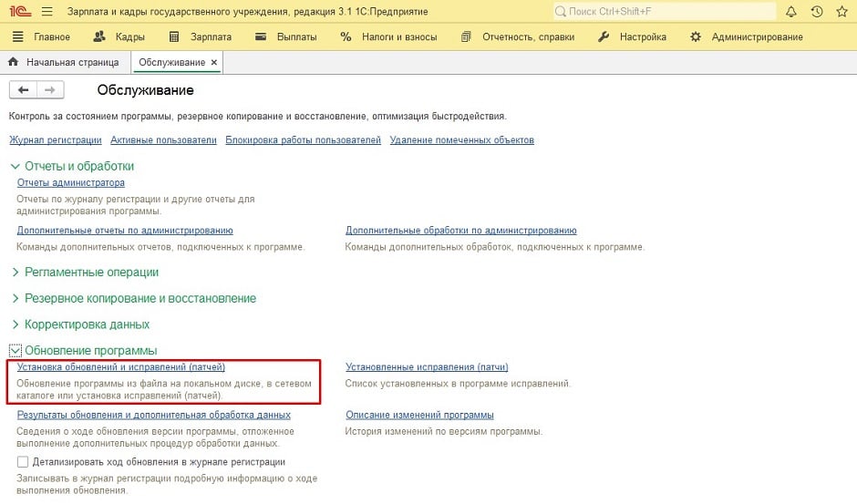Open Удаление помеченных объектов link
857x504 pixels.
tap(462, 140)
